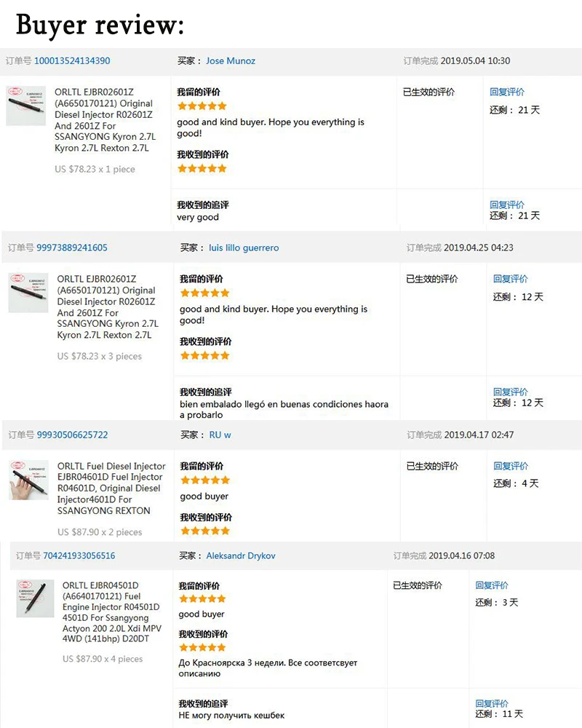This screenshot has width=582, height=728.
Task: Reply to follow-up with 11 days left
Action: point(492,703)
